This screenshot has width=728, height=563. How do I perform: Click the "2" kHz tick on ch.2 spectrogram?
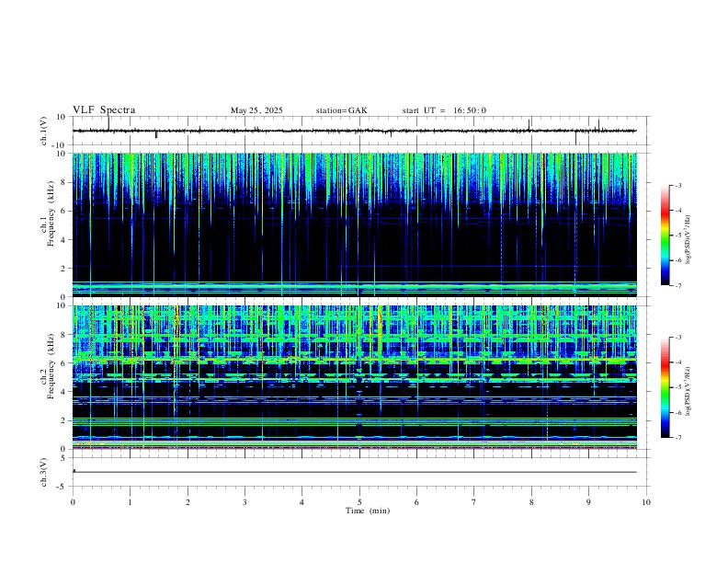63,420
